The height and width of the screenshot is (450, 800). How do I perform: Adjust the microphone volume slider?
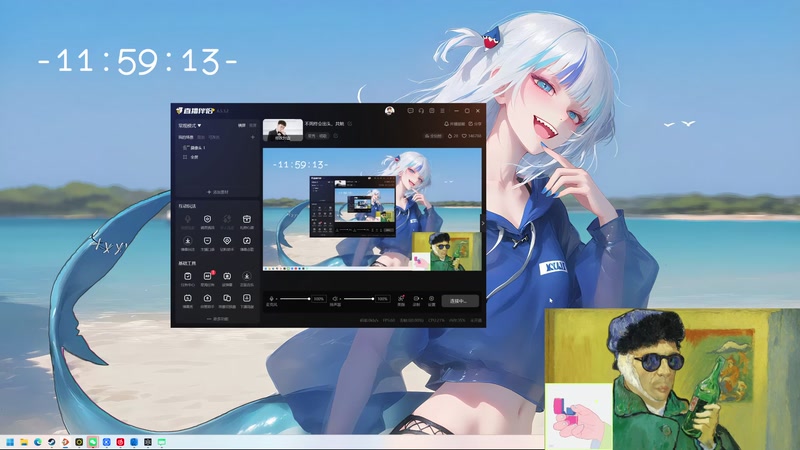(295, 299)
